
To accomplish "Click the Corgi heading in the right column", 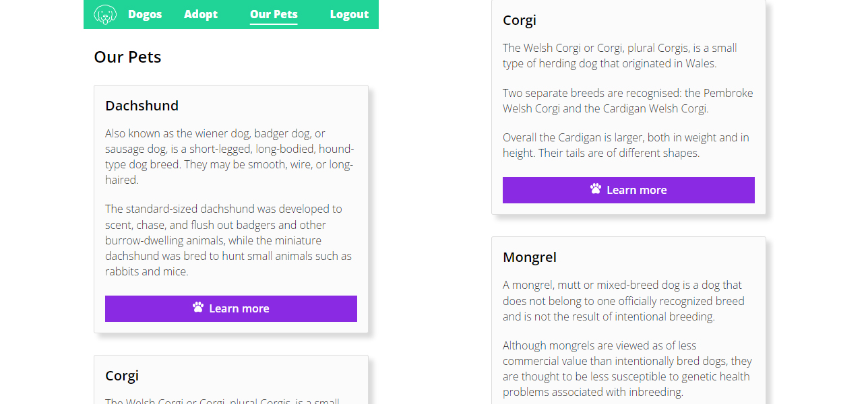I will coord(520,20).
